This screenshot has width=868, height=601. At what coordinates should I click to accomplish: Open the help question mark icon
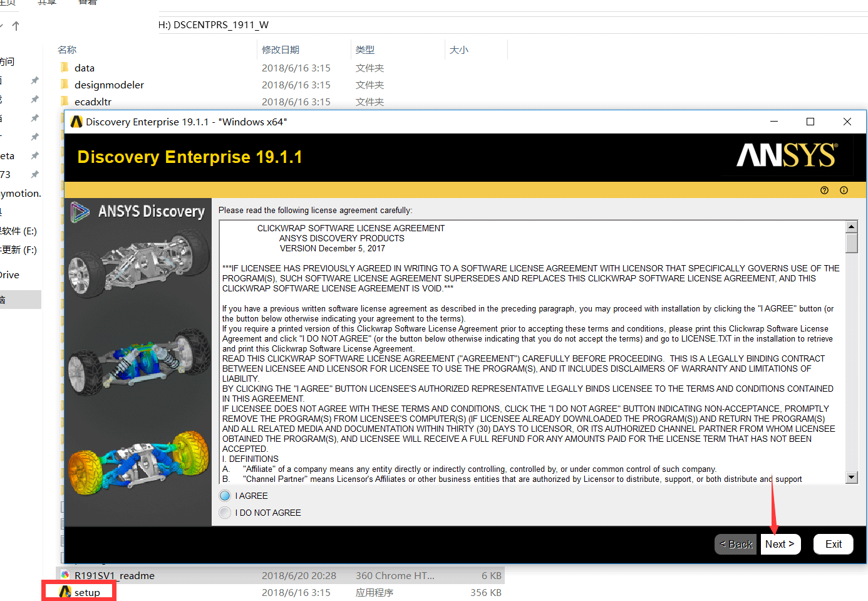[x=824, y=191]
